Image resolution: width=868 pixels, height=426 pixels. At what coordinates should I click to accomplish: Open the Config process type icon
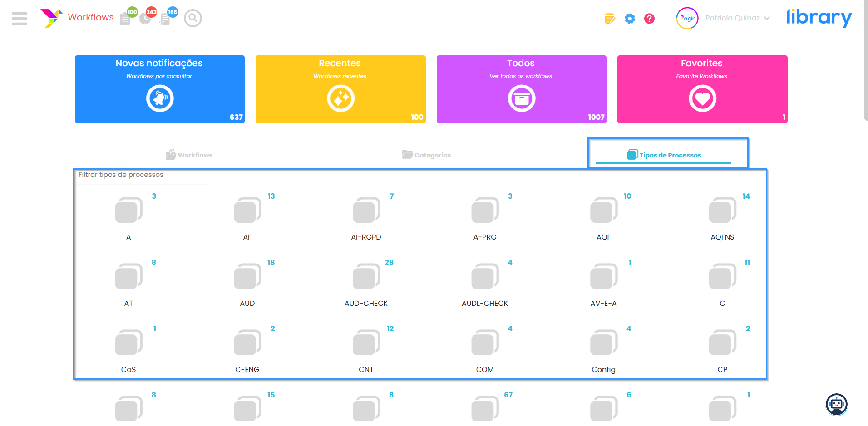tap(604, 343)
